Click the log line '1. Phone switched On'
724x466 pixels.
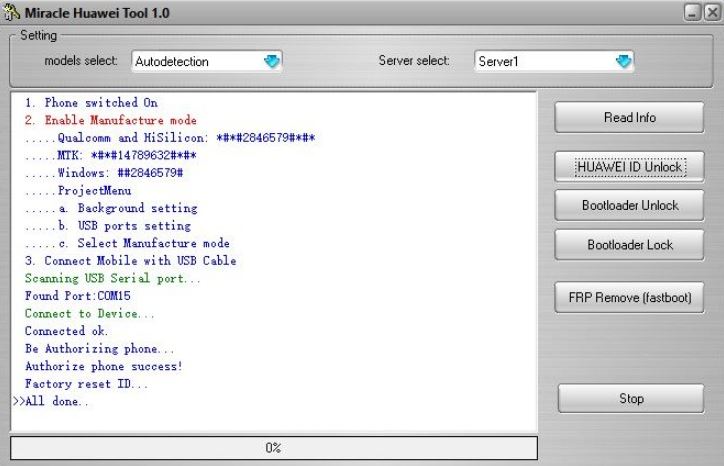(x=91, y=103)
